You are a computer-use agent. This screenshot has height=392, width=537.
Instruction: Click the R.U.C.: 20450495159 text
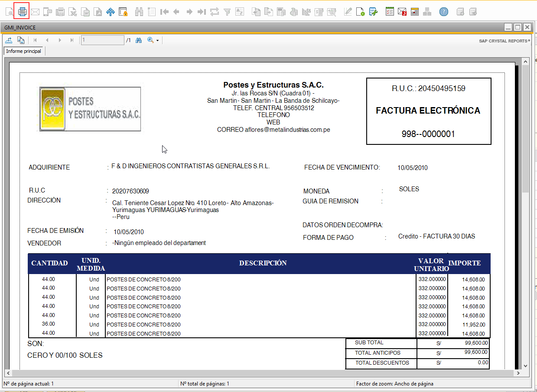pyautogui.click(x=429, y=88)
